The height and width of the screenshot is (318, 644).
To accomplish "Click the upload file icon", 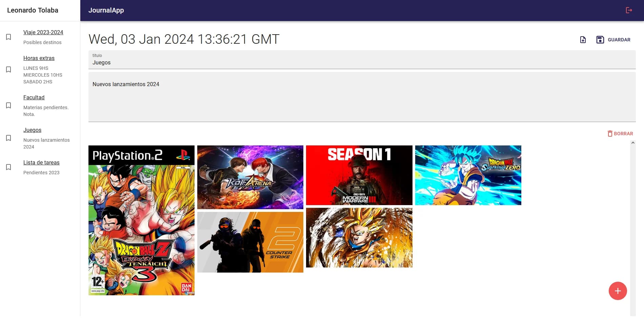I will (x=583, y=40).
